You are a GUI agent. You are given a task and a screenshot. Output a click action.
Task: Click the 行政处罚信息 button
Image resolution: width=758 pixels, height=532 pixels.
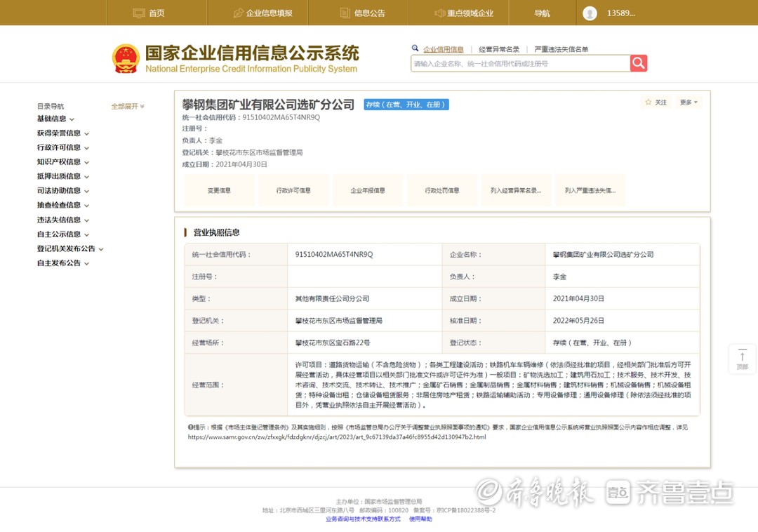pyautogui.click(x=442, y=190)
